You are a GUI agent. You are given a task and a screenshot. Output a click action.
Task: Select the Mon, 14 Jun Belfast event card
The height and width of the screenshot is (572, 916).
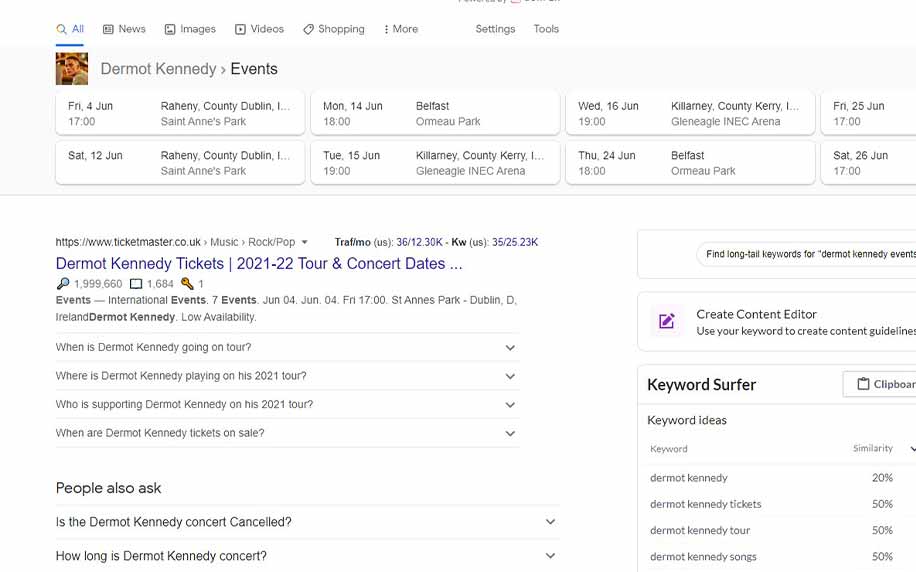click(435, 113)
